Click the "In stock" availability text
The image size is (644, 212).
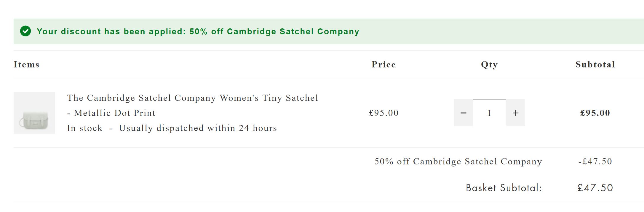[x=85, y=128]
